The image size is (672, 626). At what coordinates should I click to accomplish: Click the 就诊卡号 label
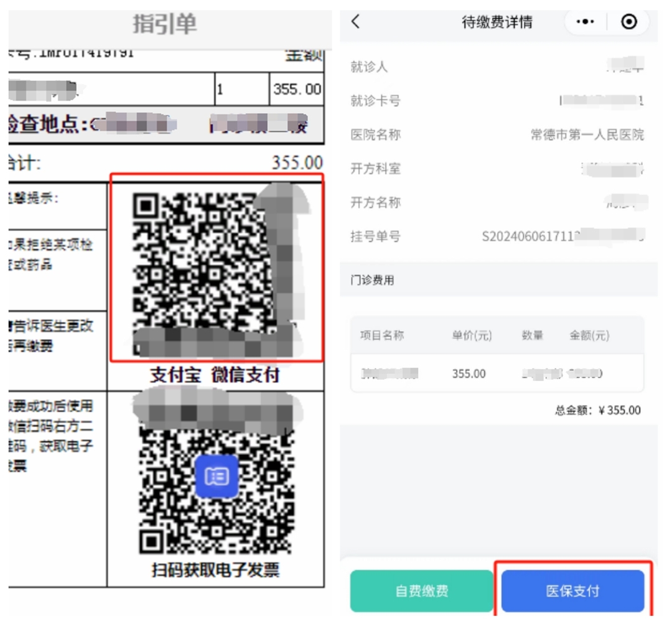tap(375, 101)
